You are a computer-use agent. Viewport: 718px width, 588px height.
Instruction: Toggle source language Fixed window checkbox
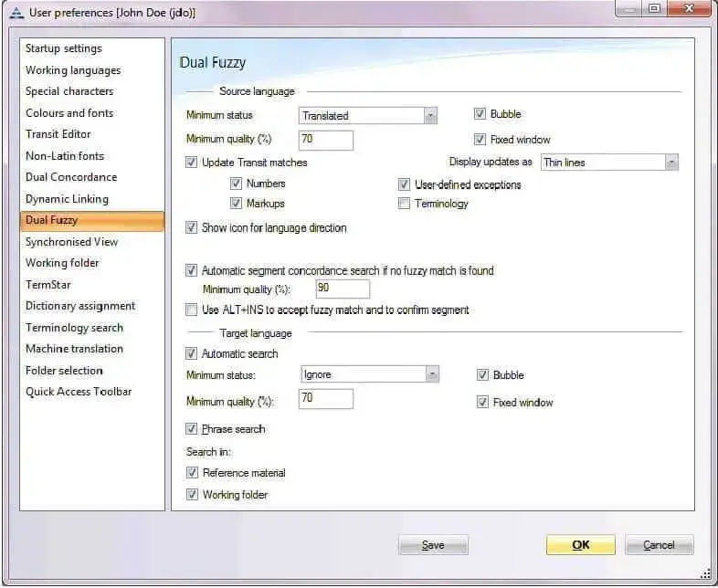[480, 139]
